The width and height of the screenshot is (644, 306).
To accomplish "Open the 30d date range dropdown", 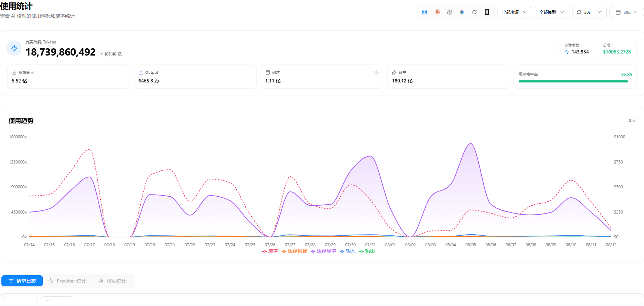I will pos(627,12).
